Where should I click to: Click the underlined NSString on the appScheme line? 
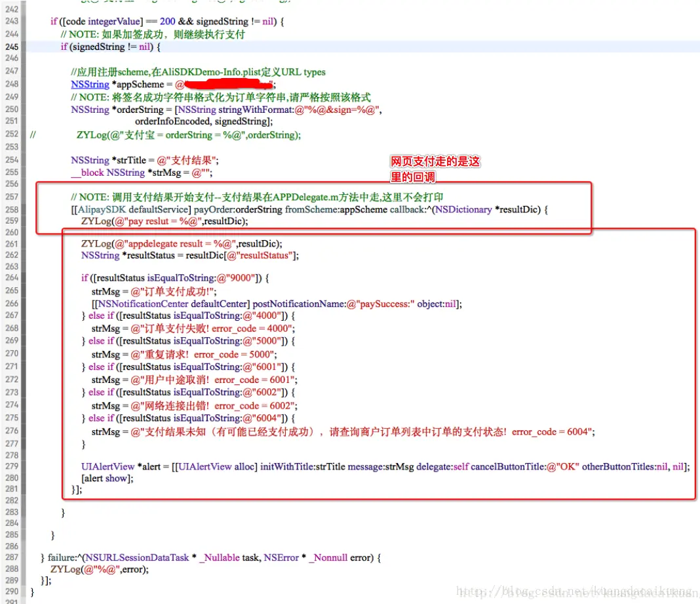pos(90,85)
